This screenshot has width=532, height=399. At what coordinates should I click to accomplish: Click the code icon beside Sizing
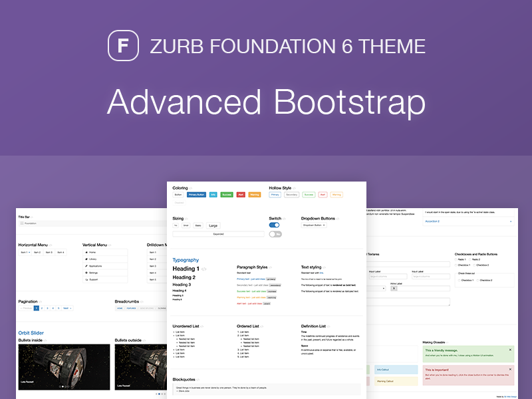coord(186,219)
